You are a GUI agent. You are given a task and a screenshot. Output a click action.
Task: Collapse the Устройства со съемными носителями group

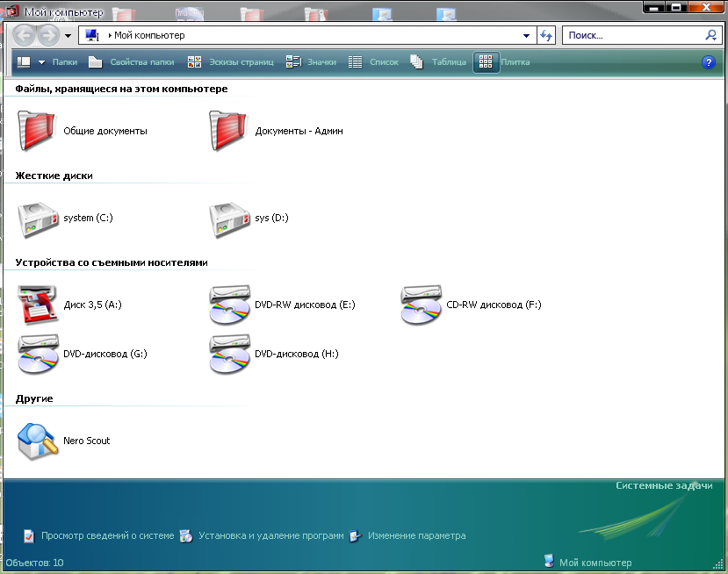pyautogui.click(x=112, y=262)
